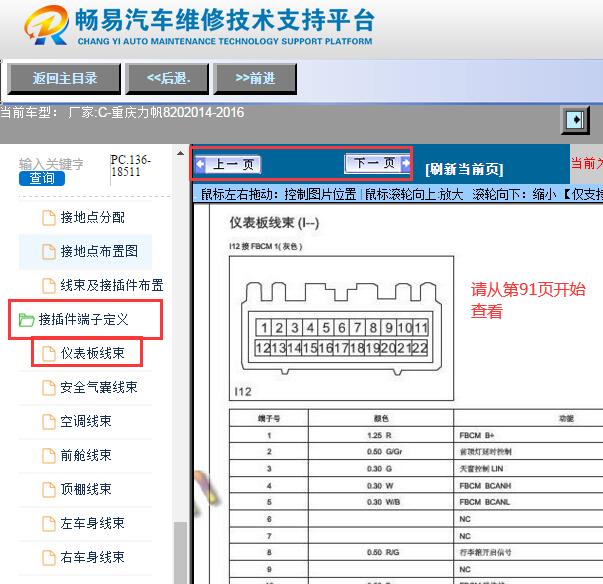Click the PC.136-18511 text

(130, 166)
